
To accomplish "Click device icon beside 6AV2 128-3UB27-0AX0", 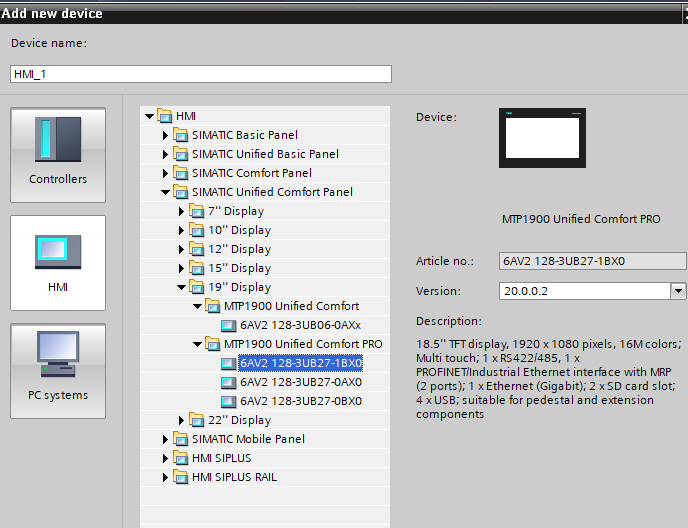I will 228,382.
